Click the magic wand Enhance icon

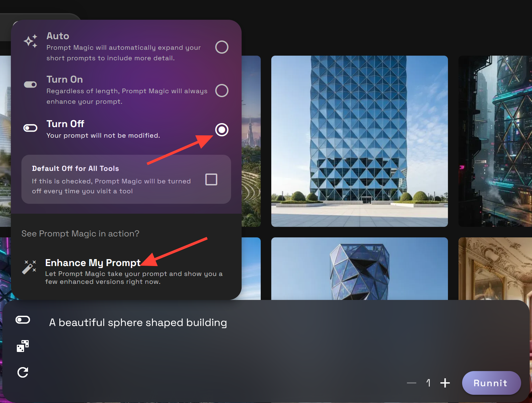29,267
